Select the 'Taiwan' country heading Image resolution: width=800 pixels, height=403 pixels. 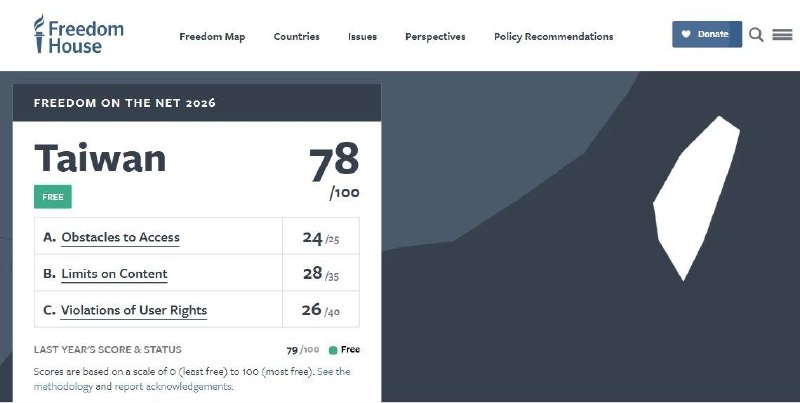point(100,158)
